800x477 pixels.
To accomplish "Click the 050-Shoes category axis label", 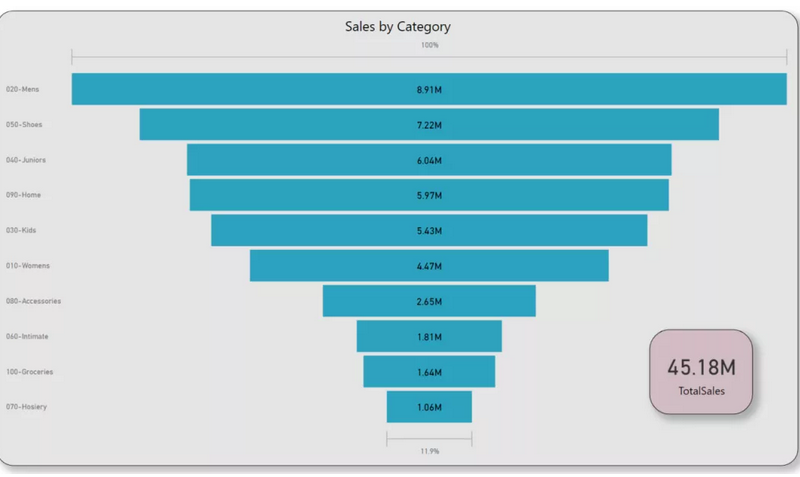I will click(x=24, y=124).
